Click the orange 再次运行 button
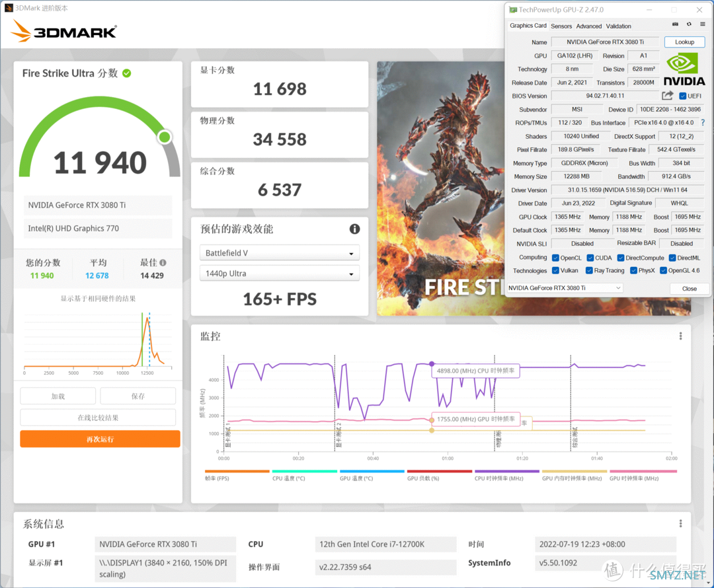Viewport: 714px width, 588px height. tap(100, 439)
